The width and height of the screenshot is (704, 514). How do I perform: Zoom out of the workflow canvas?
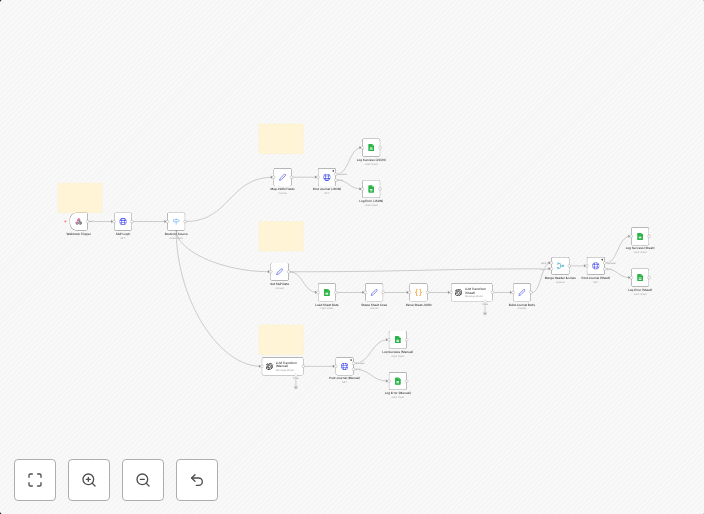(x=143, y=480)
